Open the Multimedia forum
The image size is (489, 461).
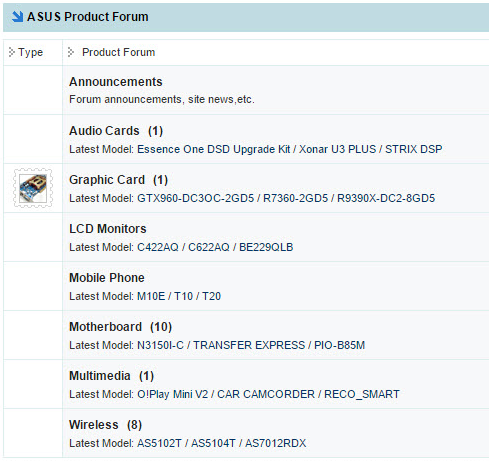[100, 376]
